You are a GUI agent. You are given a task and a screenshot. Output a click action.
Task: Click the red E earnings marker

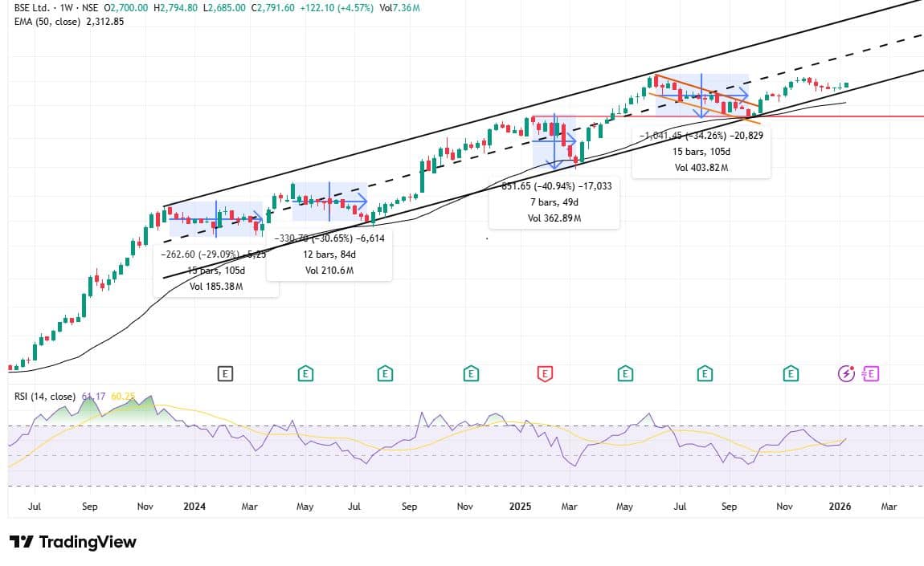pyautogui.click(x=545, y=373)
